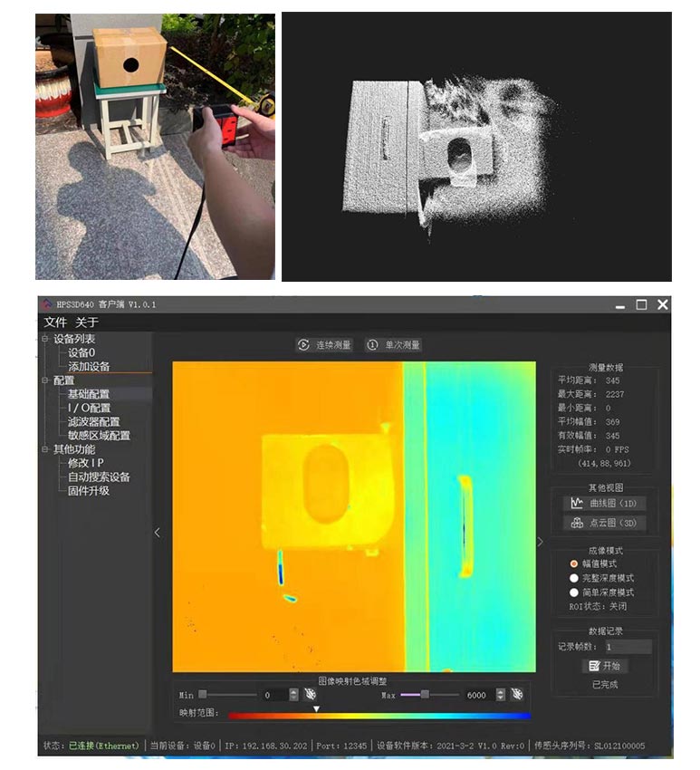
Task: Collapse the left panel with arrow
Action: click(x=158, y=533)
